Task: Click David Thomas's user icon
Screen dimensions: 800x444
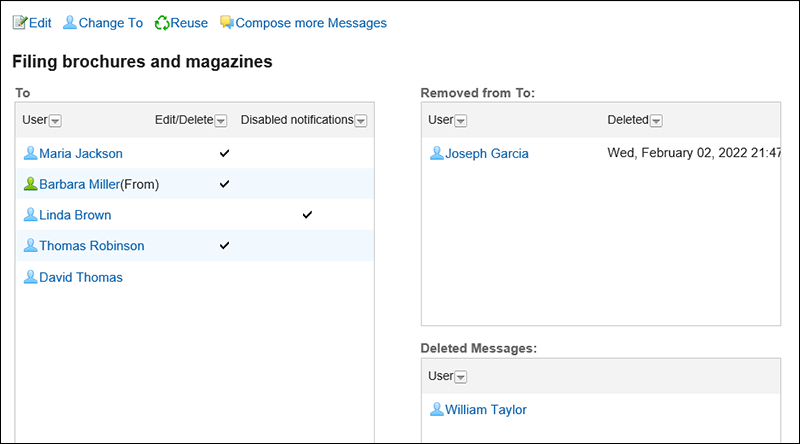Action: [31, 277]
